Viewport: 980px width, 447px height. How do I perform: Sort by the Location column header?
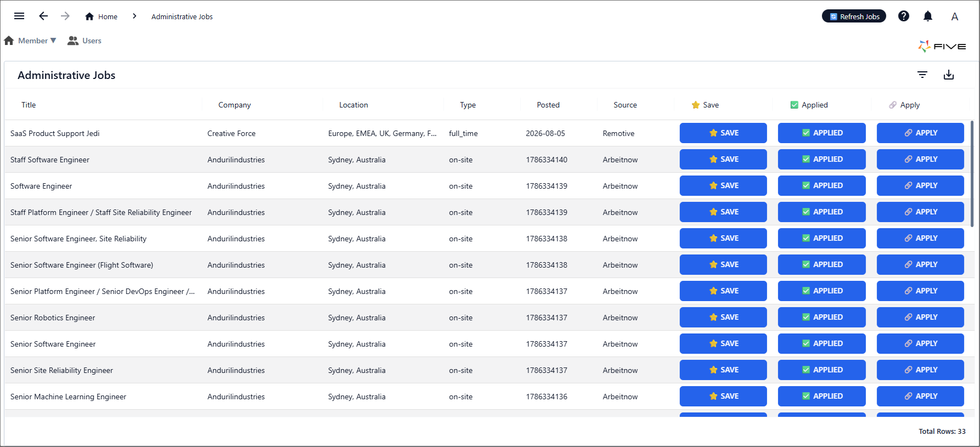click(354, 105)
